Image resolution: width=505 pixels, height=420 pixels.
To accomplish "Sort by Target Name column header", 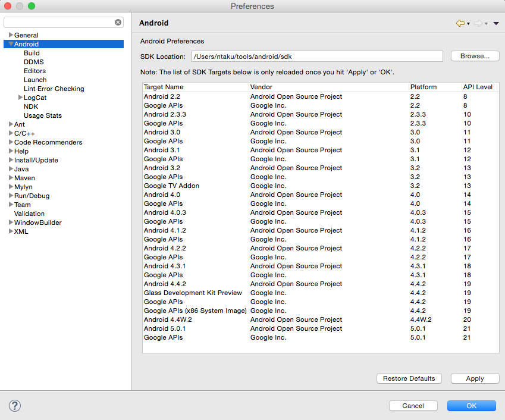I will (196, 87).
